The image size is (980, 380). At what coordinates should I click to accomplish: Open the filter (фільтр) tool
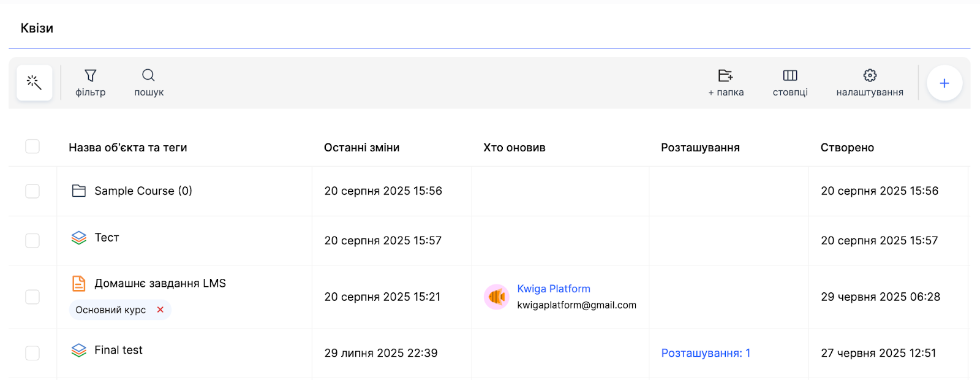pos(91,83)
